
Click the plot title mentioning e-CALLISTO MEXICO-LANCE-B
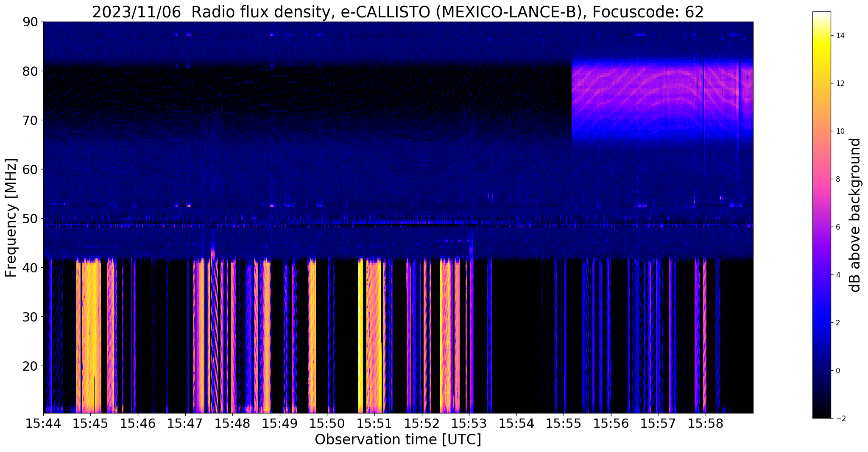398,12
